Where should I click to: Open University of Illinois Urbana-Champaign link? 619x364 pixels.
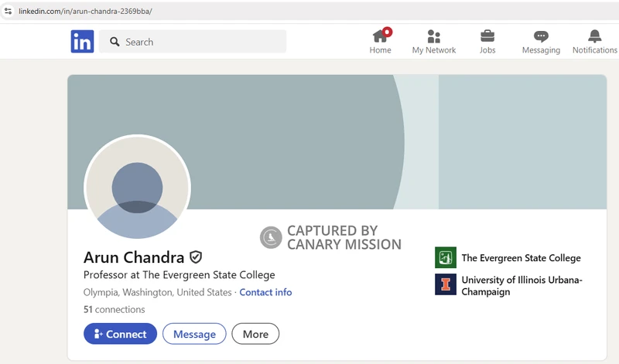coord(522,286)
